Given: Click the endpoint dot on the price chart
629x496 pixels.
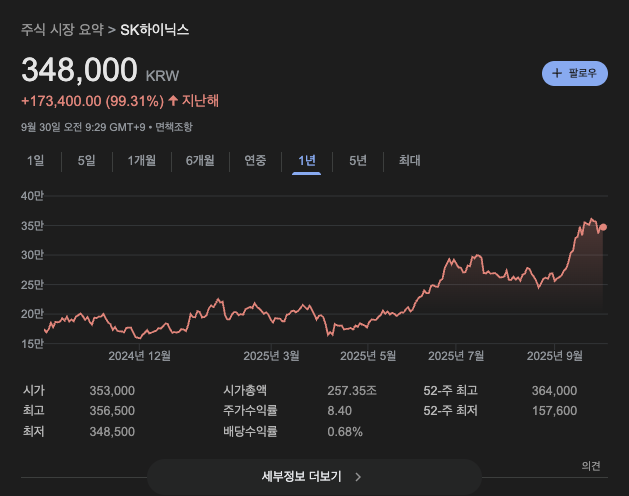Looking at the screenshot, I should pos(603,227).
